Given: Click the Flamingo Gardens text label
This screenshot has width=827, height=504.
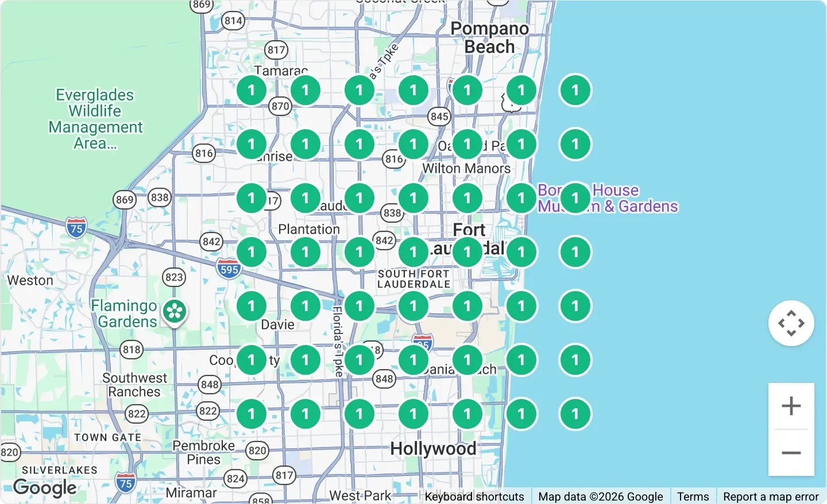Looking at the screenshot, I should pyautogui.click(x=124, y=313).
